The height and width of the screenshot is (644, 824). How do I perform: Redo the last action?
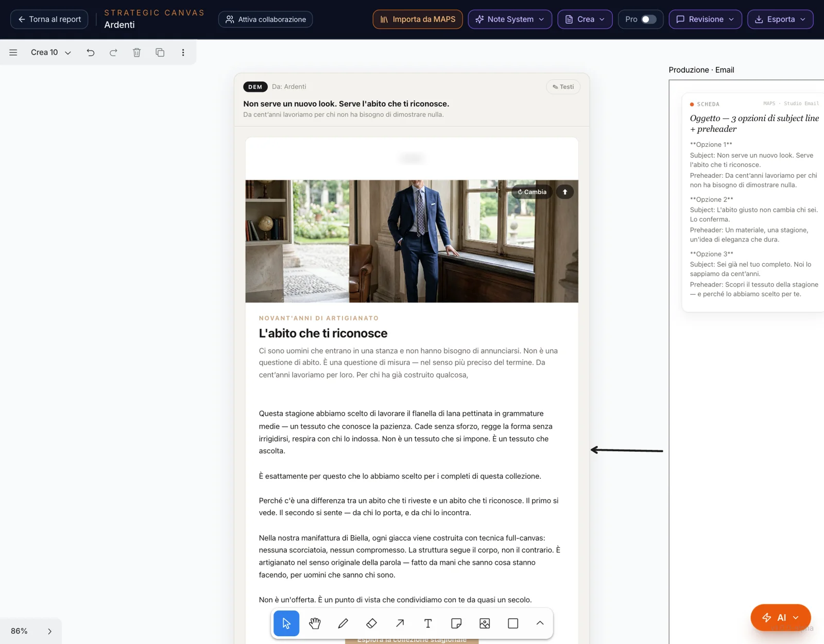point(113,53)
